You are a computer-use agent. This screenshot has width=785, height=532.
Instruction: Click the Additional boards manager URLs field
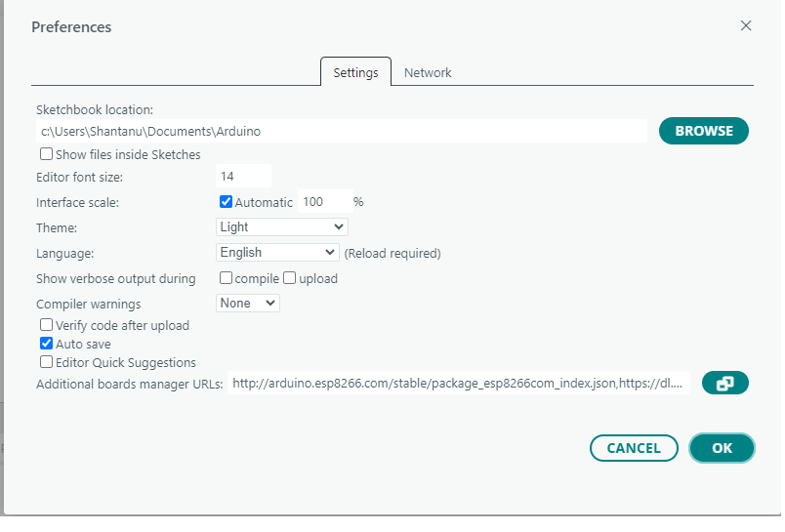click(x=459, y=384)
